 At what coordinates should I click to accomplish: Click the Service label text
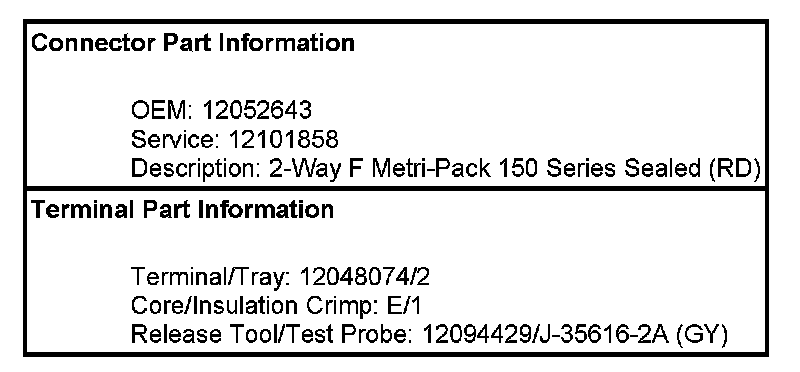(x=176, y=139)
